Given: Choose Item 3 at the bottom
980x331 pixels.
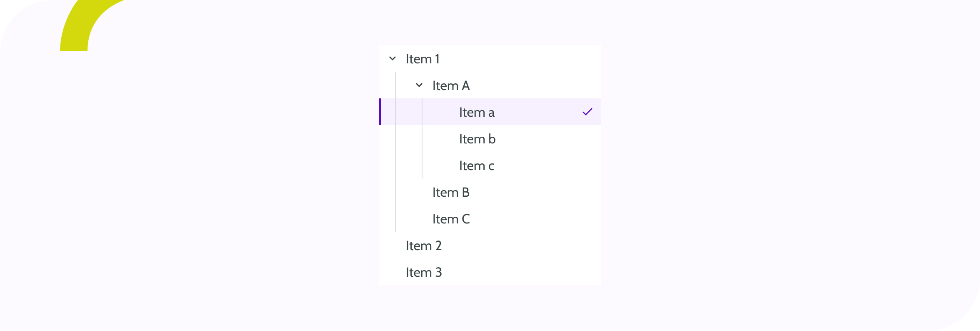Looking at the screenshot, I should [423, 273].
